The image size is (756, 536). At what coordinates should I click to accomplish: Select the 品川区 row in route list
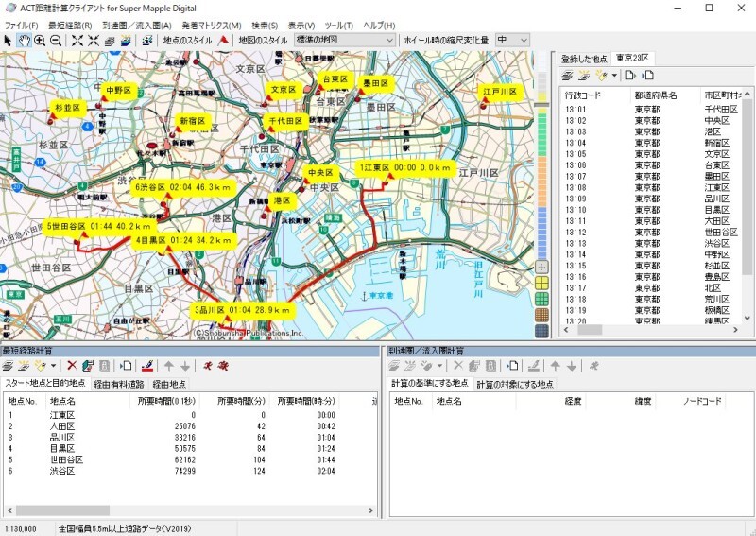point(61,437)
